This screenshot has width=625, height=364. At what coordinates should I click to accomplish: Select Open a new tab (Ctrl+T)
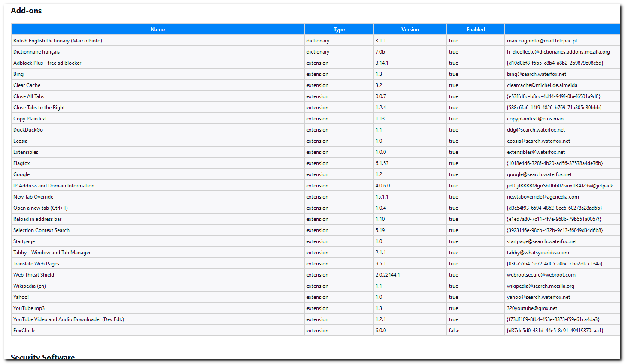[40, 208]
